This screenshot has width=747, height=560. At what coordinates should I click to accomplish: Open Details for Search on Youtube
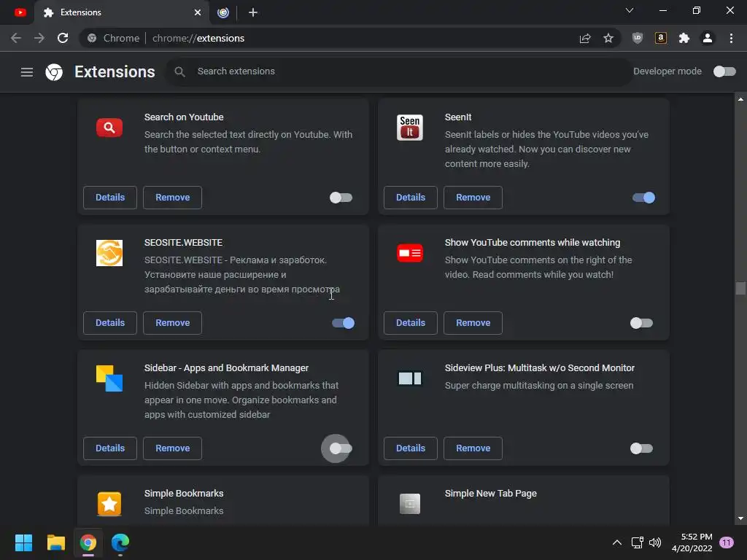coord(110,198)
